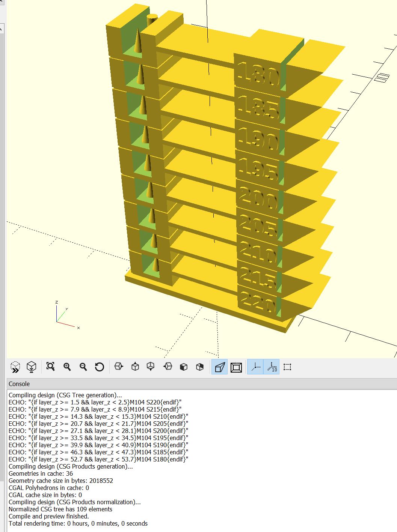
Task: Click the Console panel title bar
Action: [x=202, y=384]
